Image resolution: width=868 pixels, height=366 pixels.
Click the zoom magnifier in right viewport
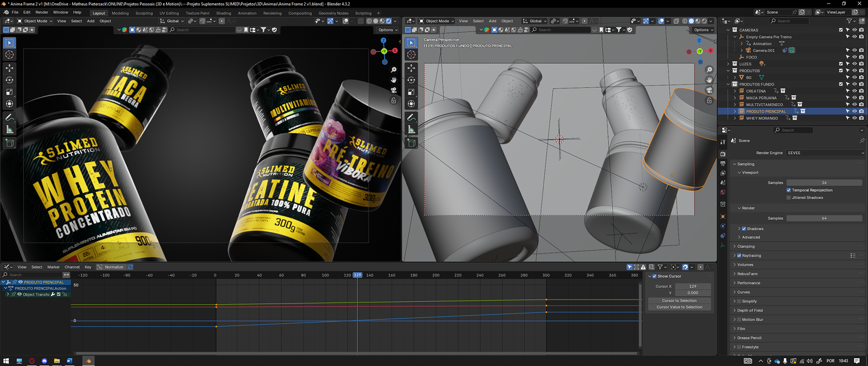pos(709,70)
